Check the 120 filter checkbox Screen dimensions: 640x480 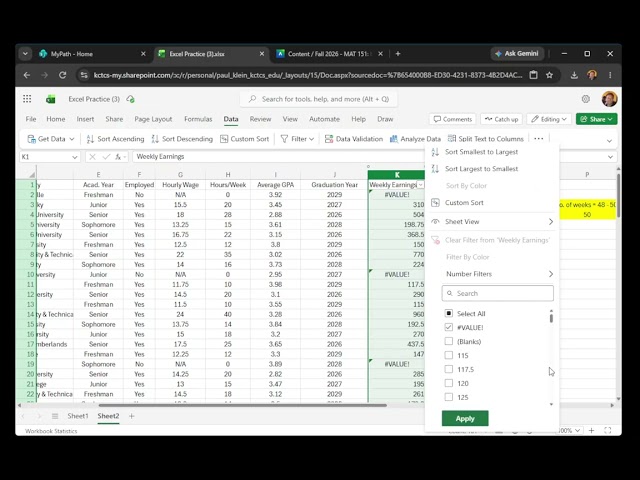pos(449,383)
